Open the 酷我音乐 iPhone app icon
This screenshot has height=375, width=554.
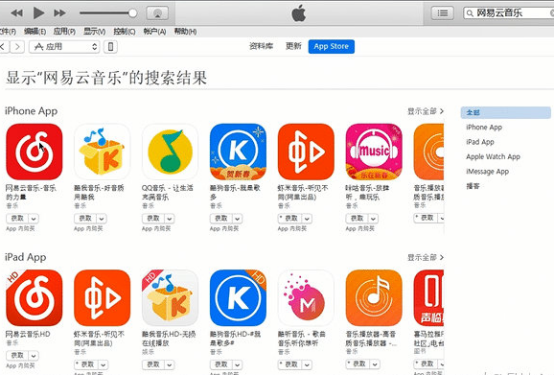pos(102,152)
